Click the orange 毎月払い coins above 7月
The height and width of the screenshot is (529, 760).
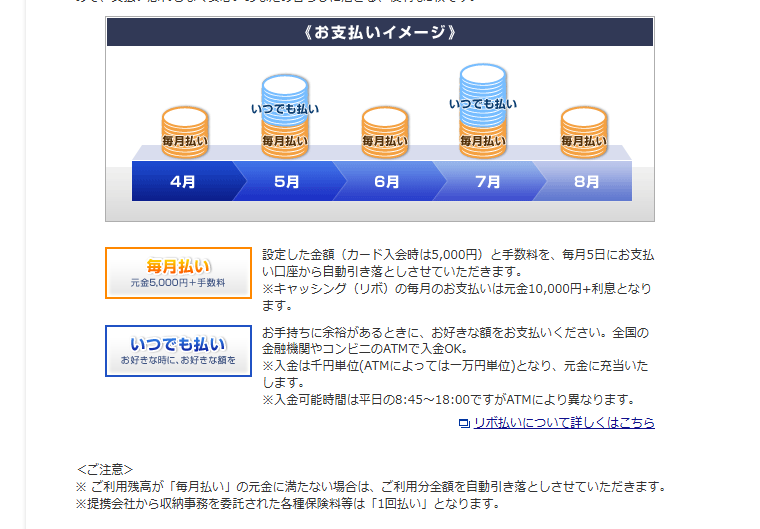(483, 141)
